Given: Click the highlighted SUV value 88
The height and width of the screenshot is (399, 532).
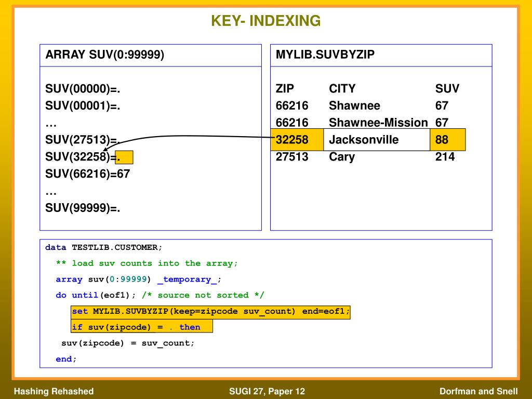Looking at the screenshot, I should tap(447, 140).
